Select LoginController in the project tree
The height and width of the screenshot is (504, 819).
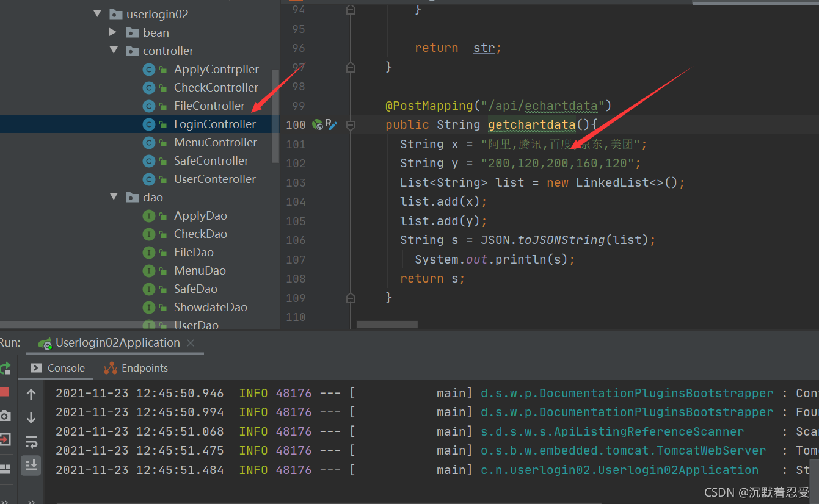[215, 124]
